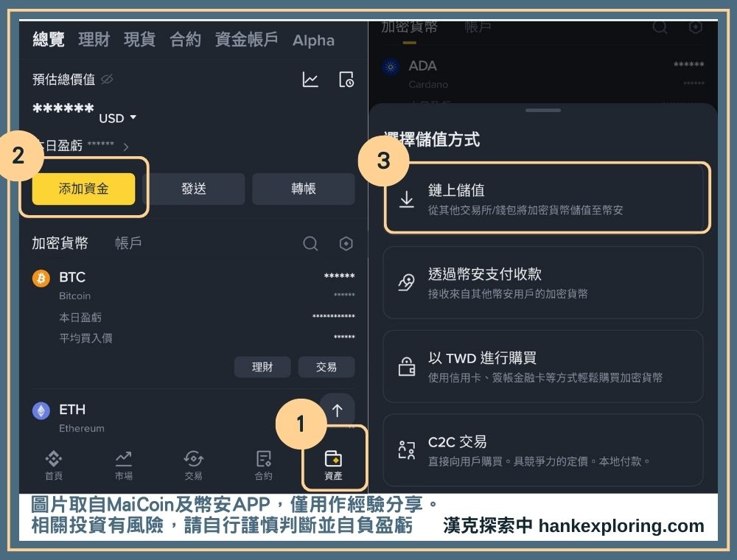Tap the scroll-to-top arrow button
Image resolution: width=737 pixels, height=560 pixels.
click(x=337, y=410)
